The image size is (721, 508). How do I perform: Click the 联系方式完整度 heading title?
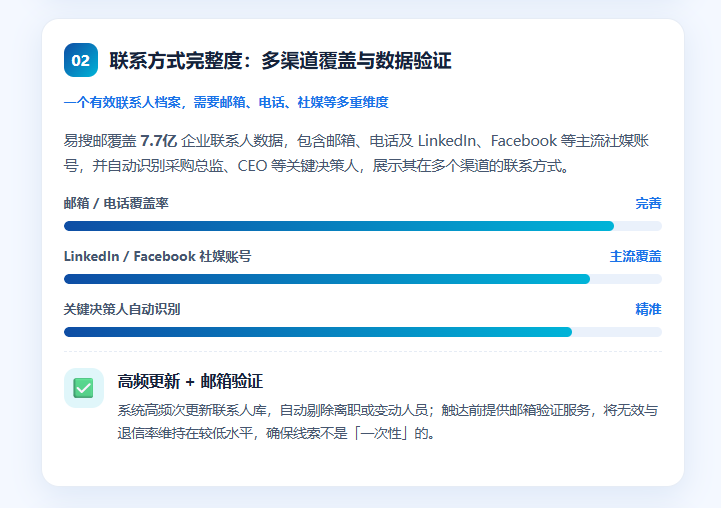(280, 61)
